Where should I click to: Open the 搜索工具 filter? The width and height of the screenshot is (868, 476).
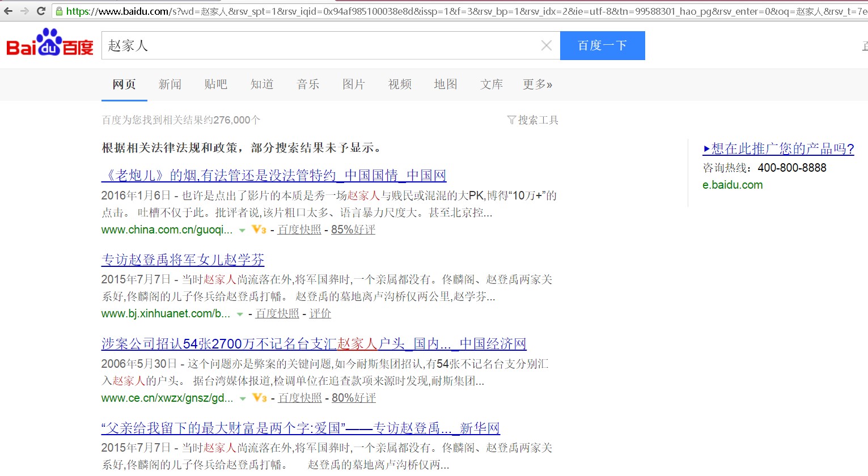[533, 120]
